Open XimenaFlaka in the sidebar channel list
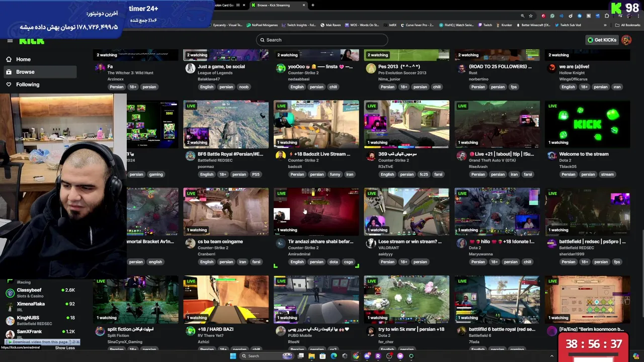This screenshot has width=644, height=362. click(x=40, y=307)
